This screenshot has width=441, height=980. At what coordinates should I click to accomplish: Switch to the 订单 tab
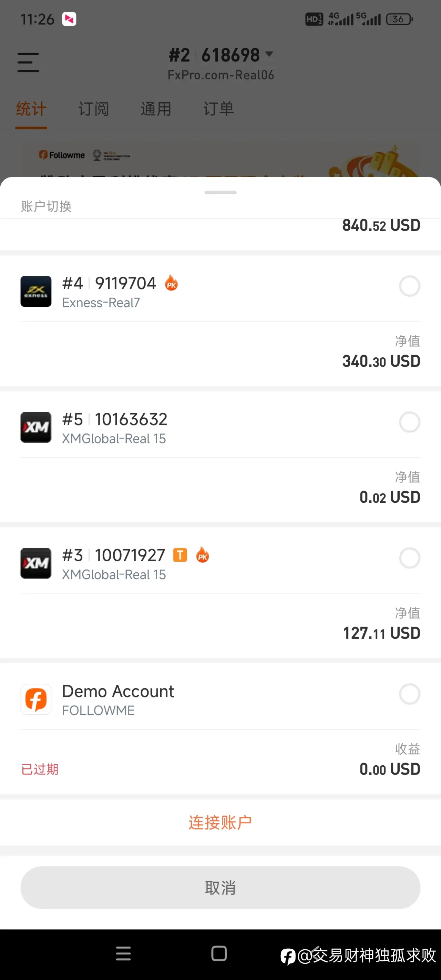tap(218, 109)
